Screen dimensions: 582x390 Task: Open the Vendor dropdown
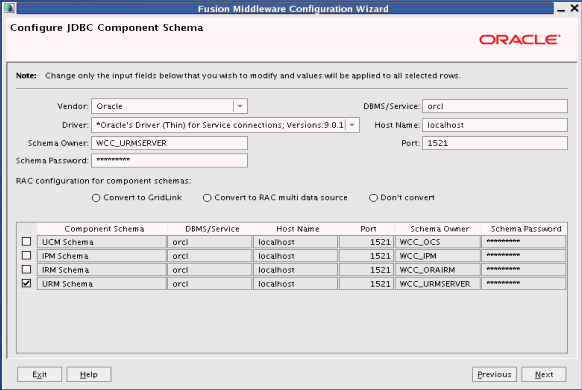[x=240, y=106]
